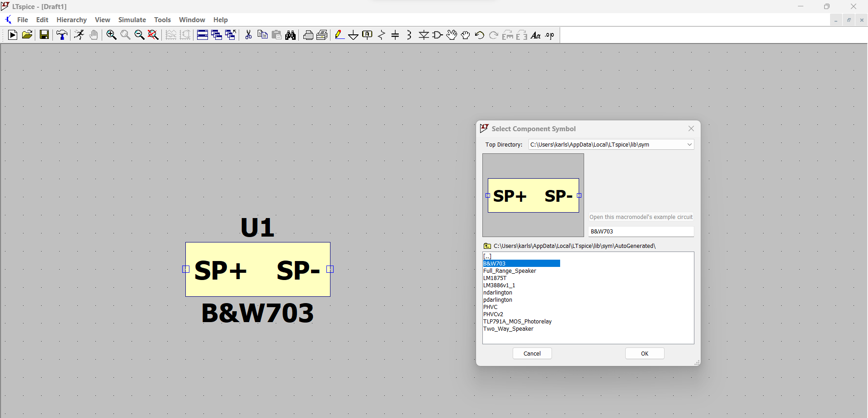Select LM1875T in the component list

point(495,278)
